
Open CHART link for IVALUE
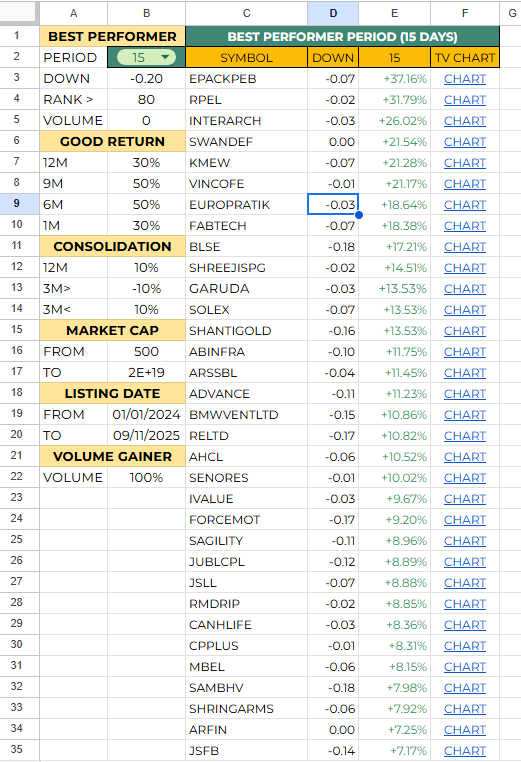[465, 499]
